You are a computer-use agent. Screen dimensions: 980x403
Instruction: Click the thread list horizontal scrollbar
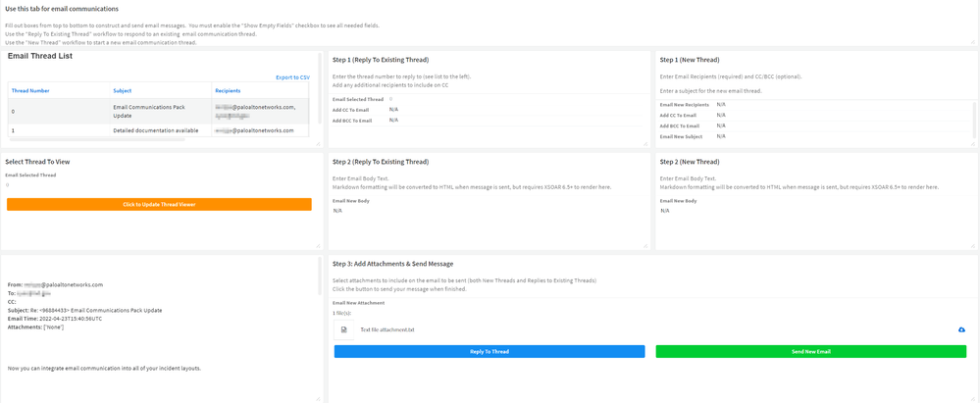(98, 140)
